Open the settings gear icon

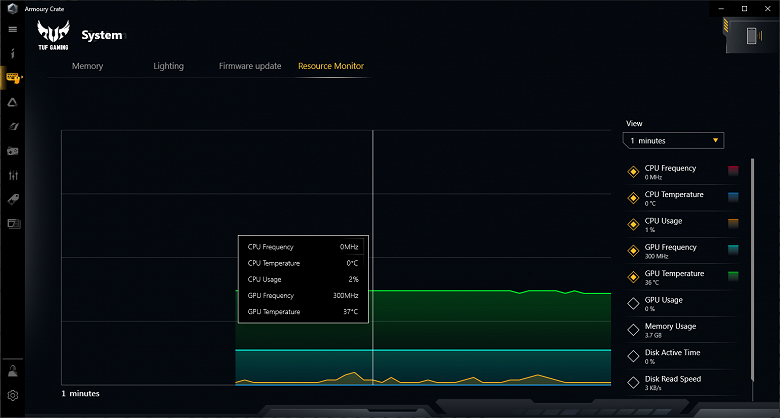tap(13, 395)
